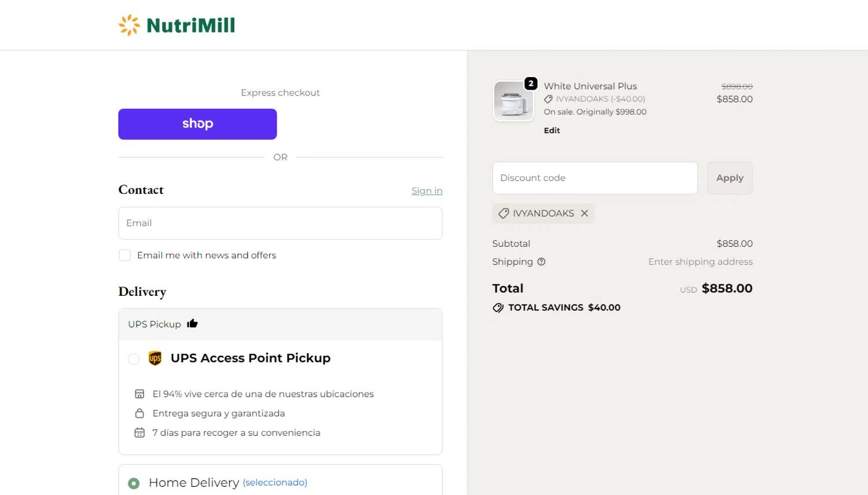Click thumbs-up icon beside UPS Pickup
The height and width of the screenshot is (495, 868).
pyautogui.click(x=192, y=324)
